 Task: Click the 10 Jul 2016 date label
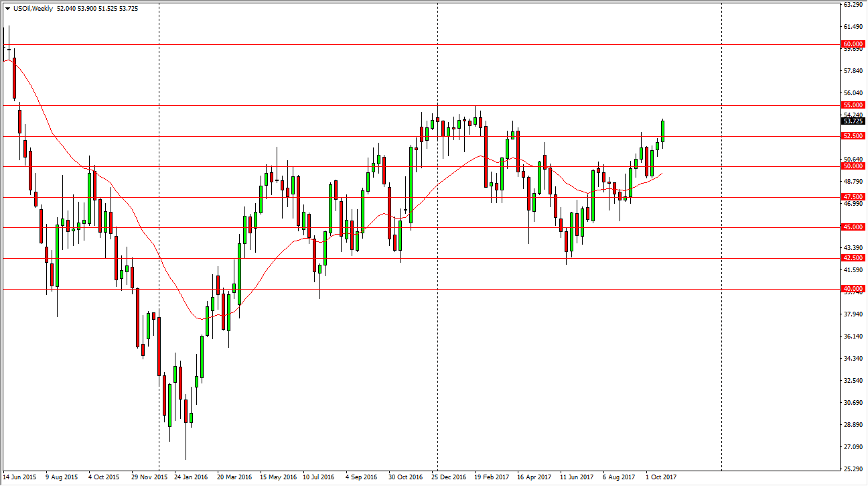click(319, 478)
